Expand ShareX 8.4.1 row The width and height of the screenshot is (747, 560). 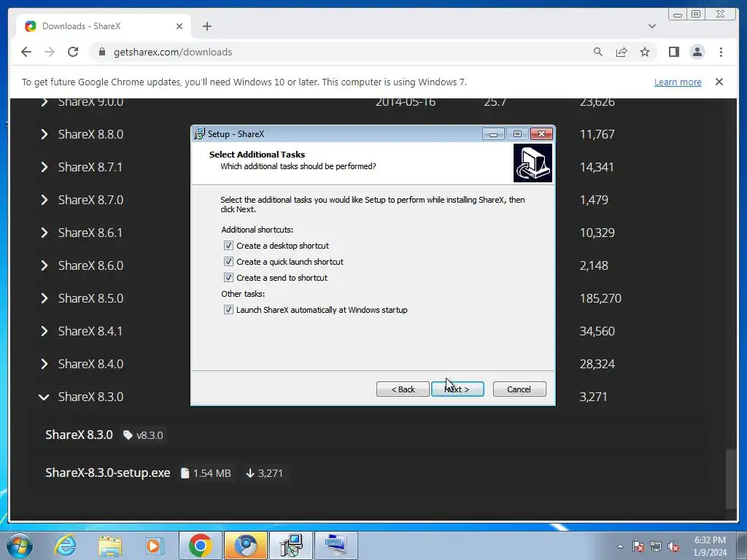point(44,332)
